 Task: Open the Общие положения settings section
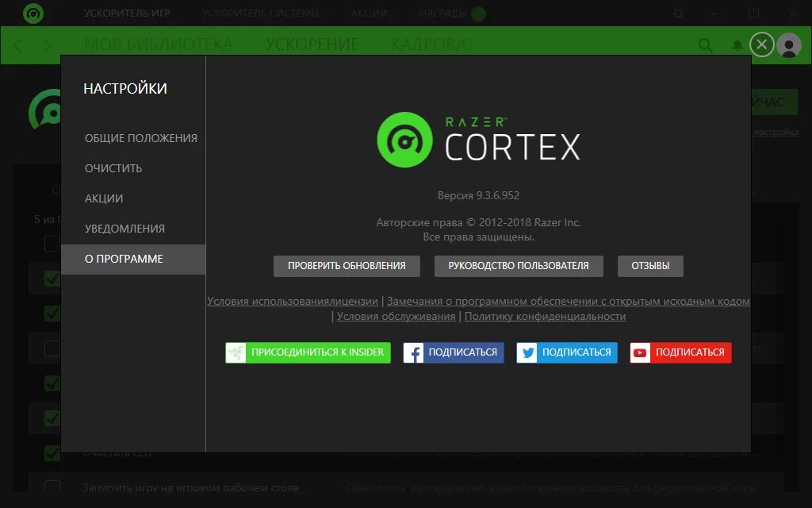(x=141, y=138)
